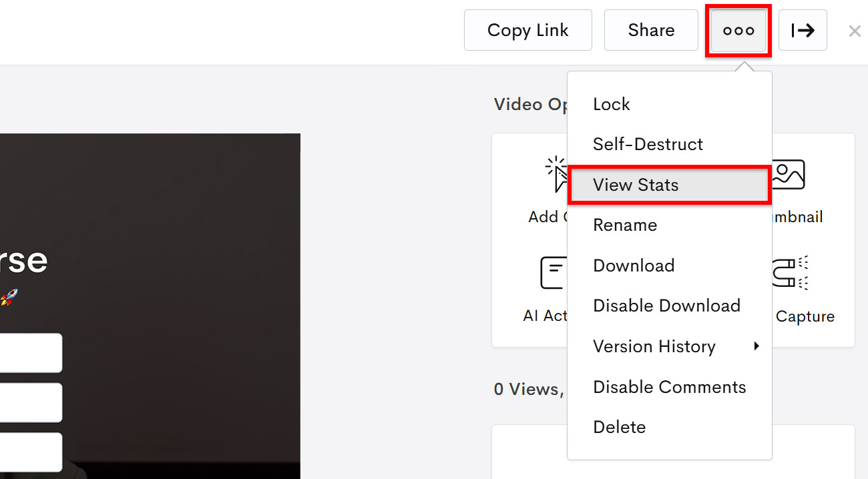This screenshot has width=868, height=479.
Task: Choose Download from the menu
Action: pos(670,266)
